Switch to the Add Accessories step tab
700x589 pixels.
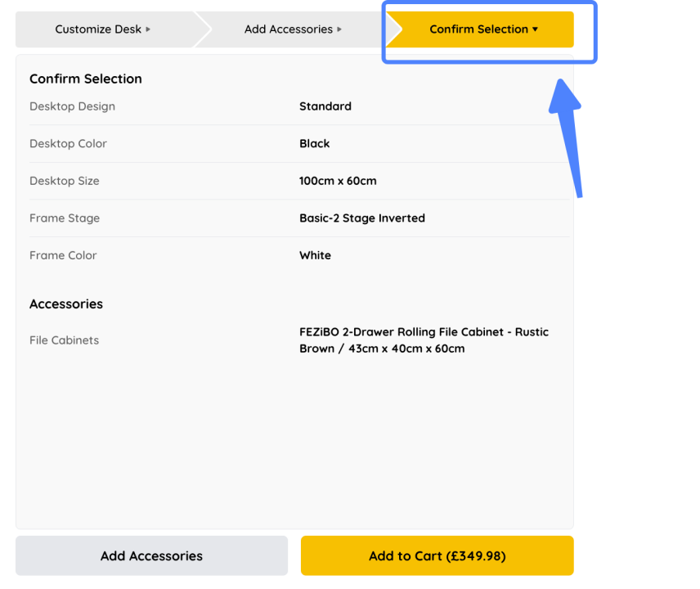(288, 29)
